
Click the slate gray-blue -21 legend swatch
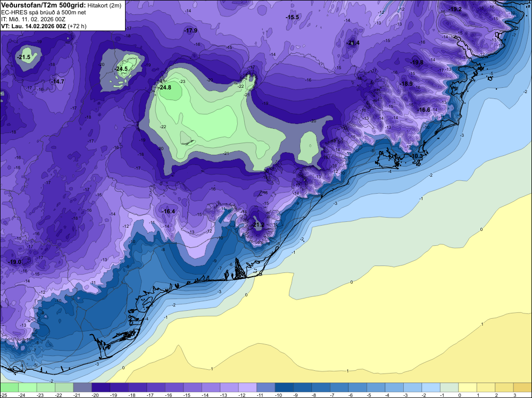[82, 387]
